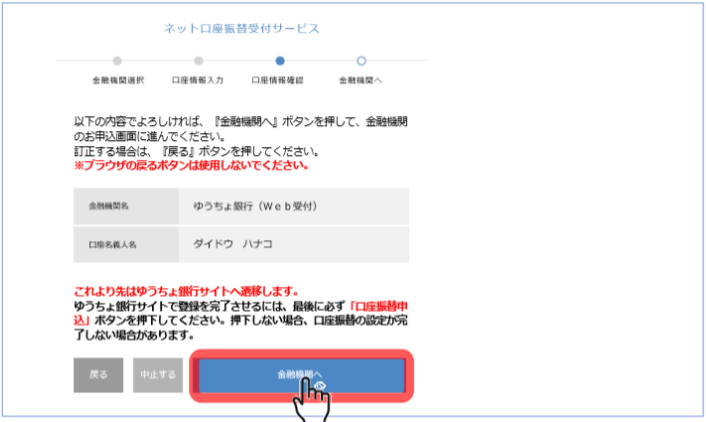Click the hand pointer cursor icon
The height and width of the screenshot is (422, 706).
pyautogui.click(x=312, y=400)
